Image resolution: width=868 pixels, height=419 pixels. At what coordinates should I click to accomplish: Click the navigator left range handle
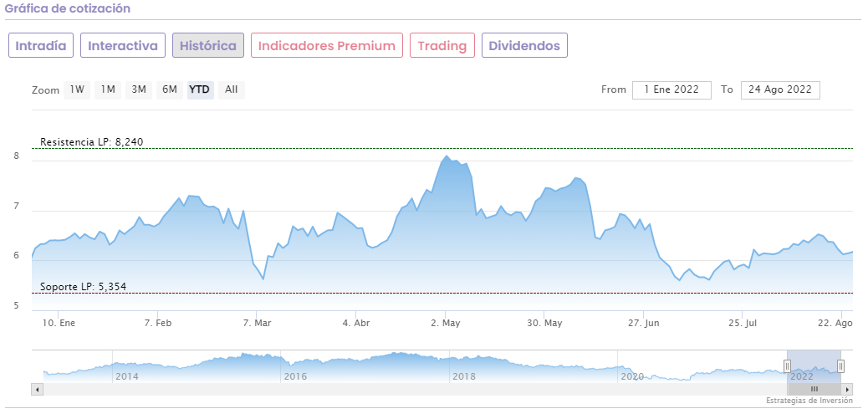tap(787, 365)
